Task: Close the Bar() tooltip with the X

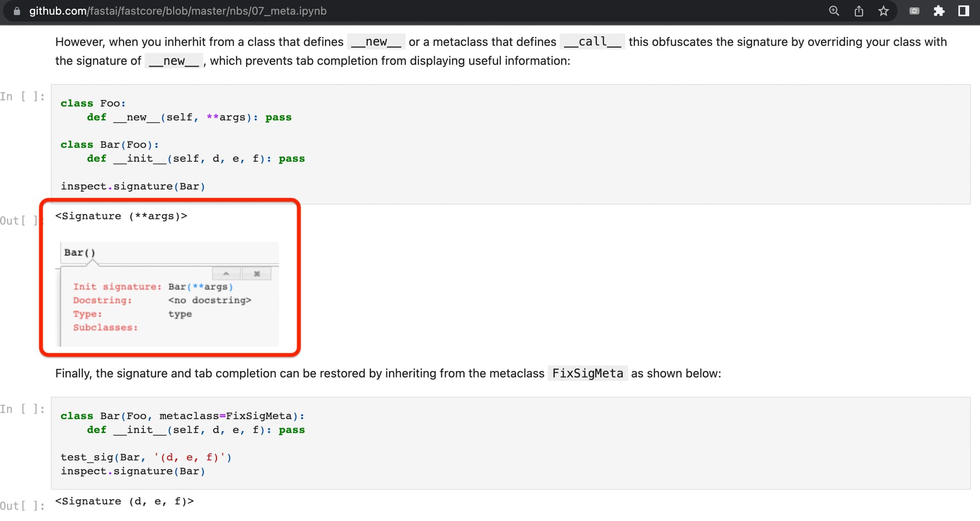Action: pos(257,274)
